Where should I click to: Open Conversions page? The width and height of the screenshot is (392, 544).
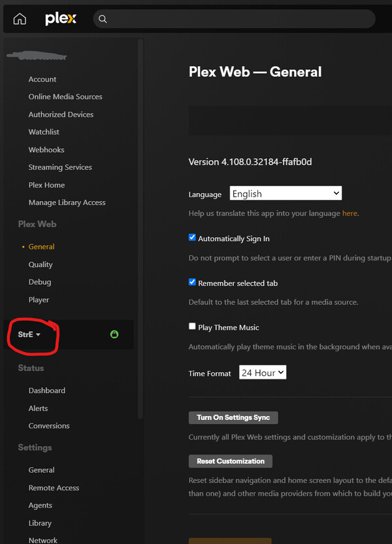point(49,426)
